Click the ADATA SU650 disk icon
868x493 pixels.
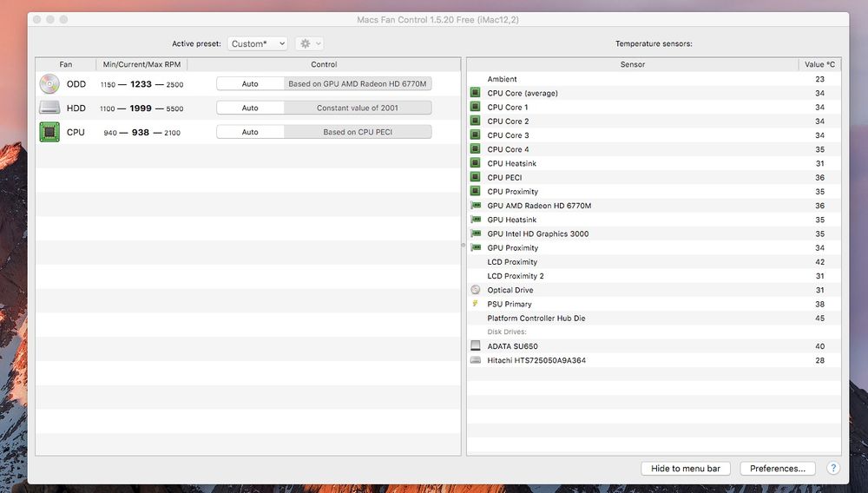click(475, 345)
